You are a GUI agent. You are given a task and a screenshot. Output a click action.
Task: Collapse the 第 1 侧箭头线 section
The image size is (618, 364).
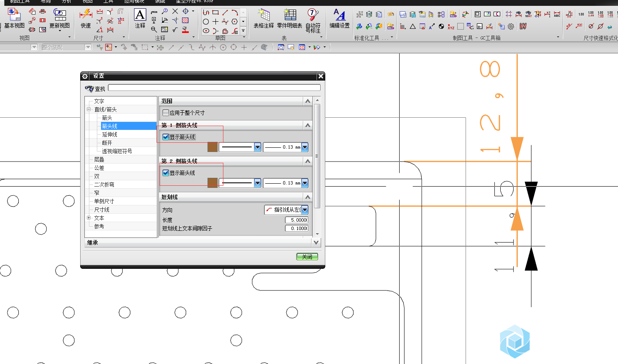308,125
